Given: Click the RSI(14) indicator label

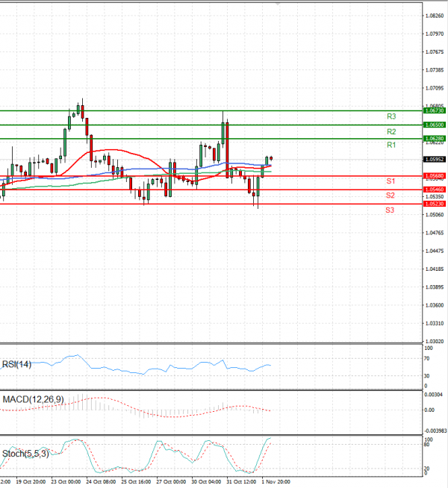Looking at the screenshot, I should (17, 364).
